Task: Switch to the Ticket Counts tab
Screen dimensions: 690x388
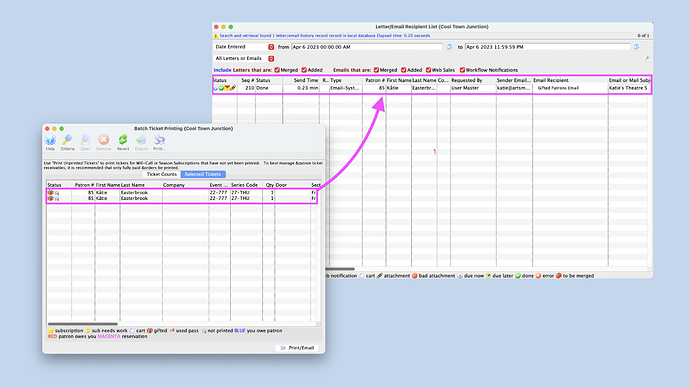Action: coord(161,174)
